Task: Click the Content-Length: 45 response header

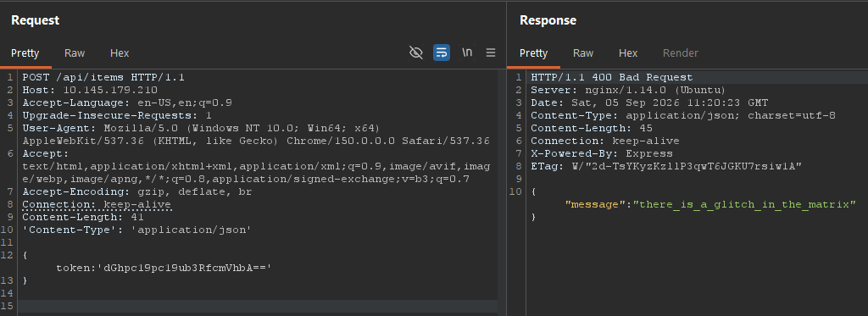Action: click(591, 128)
